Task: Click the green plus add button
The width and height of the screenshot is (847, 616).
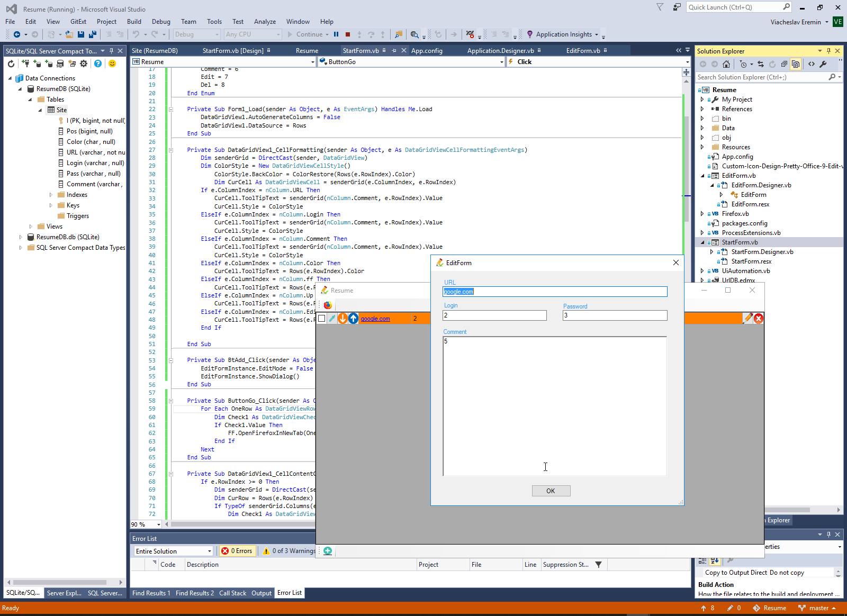Action: pos(328,551)
